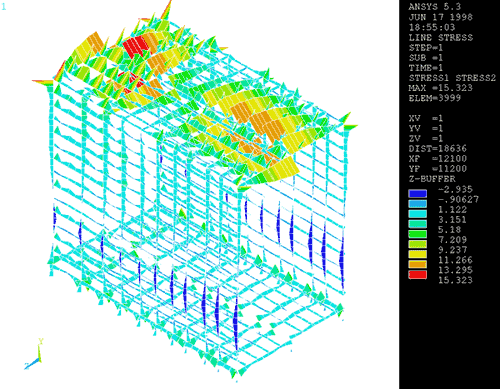This screenshot has height=389, width=500.
Task: Click the XYZ coordinate triad icon
Action: tap(34, 354)
